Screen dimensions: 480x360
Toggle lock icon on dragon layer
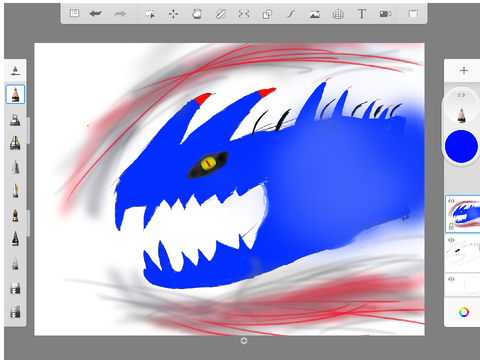click(x=451, y=226)
